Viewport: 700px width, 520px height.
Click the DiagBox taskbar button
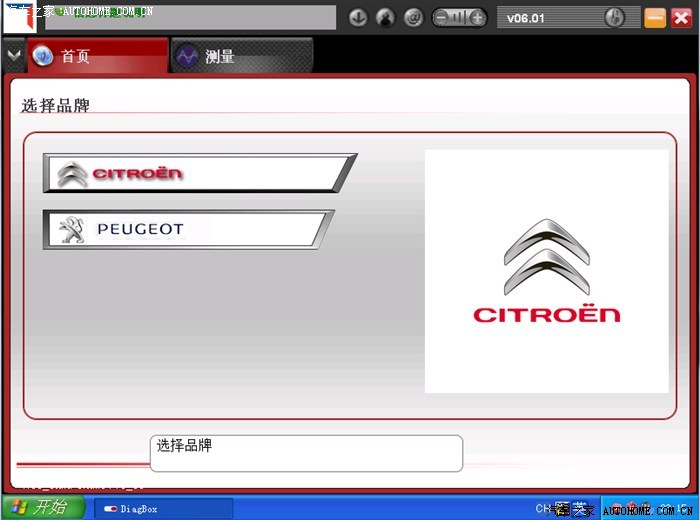pyautogui.click(x=163, y=508)
